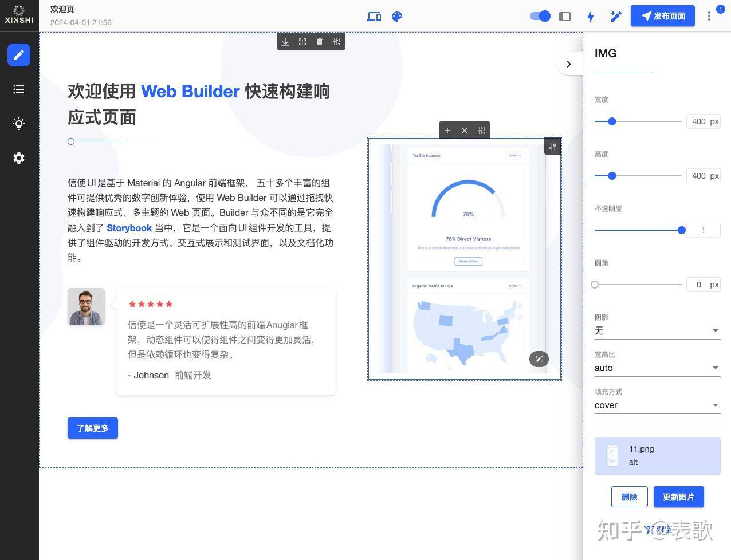The height and width of the screenshot is (560, 731).
Task: Toggle the side panel layout icon
Action: point(565,17)
